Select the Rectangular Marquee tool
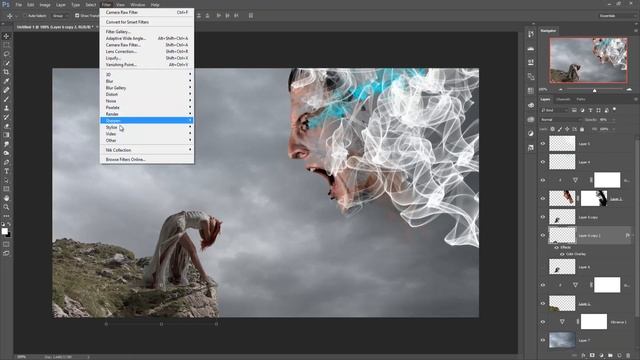This screenshot has width=640, height=360. [6, 45]
